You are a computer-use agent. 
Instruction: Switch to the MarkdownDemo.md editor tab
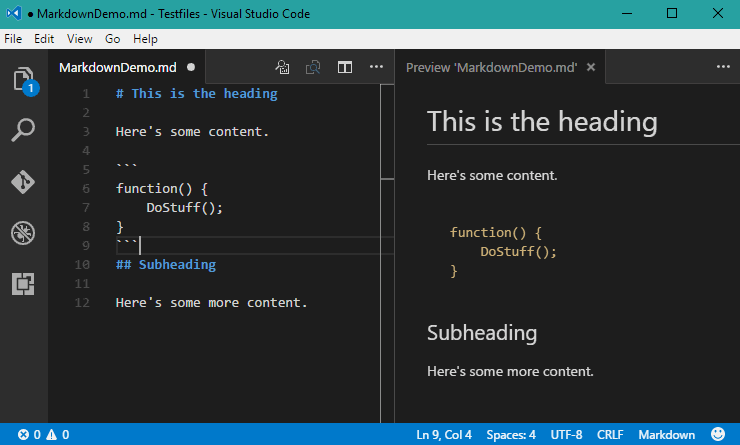119,67
